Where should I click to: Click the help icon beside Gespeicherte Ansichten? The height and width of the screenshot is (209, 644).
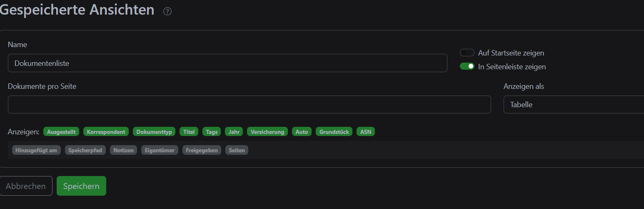(167, 11)
